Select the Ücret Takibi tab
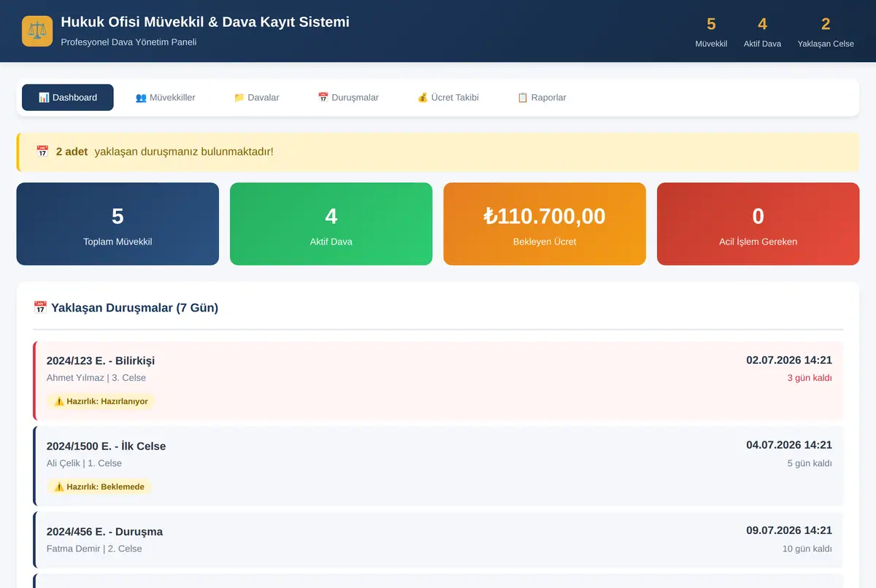Viewport: 876px width, 588px height. coord(448,98)
